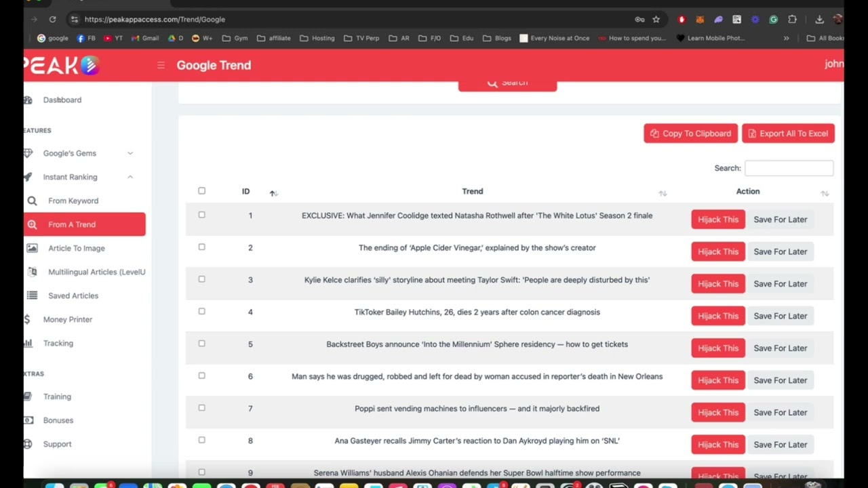Click the list icon beside Saved Articles
The width and height of the screenshot is (868, 488).
click(32, 296)
